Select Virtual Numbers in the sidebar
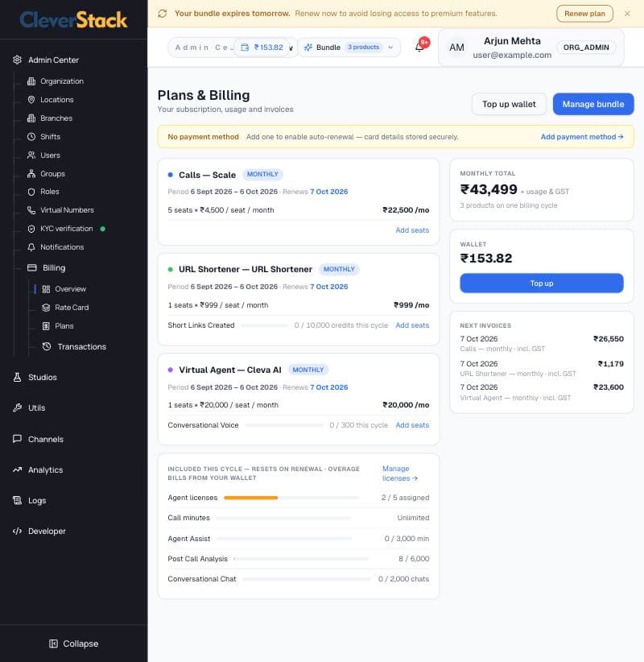This screenshot has width=644, height=662. point(67,210)
